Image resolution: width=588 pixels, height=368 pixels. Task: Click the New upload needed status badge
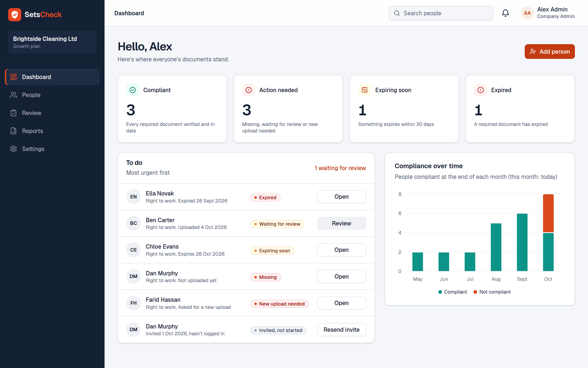click(280, 304)
